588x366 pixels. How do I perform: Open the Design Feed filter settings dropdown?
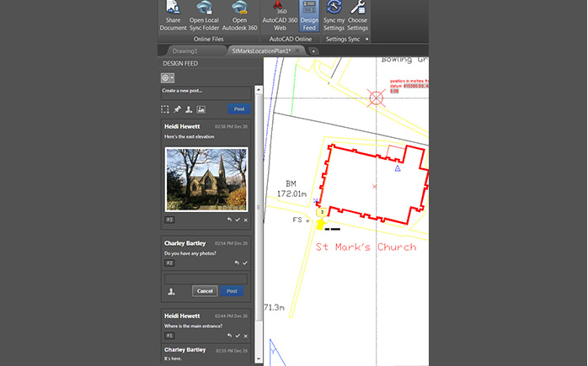click(x=167, y=77)
